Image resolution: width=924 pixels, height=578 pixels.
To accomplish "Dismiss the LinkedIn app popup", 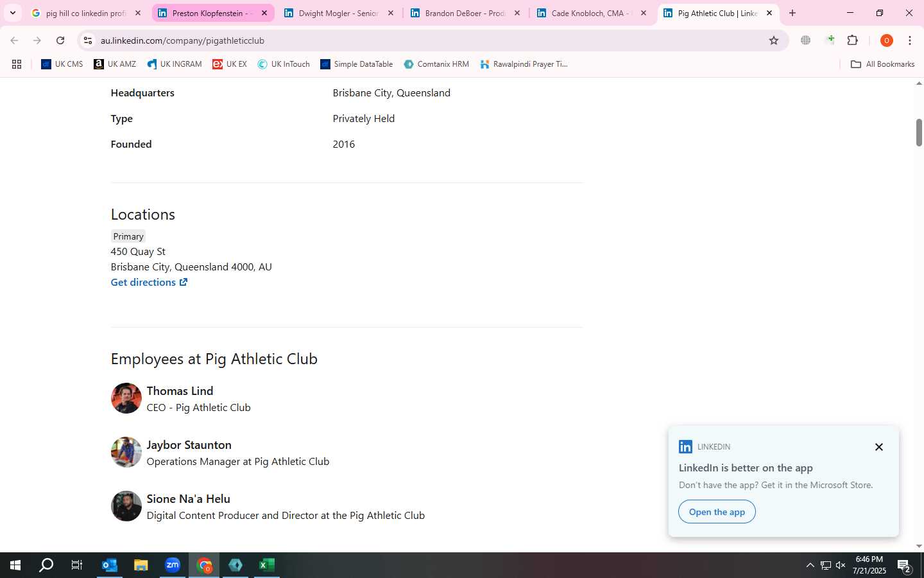I will pos(879,447).
